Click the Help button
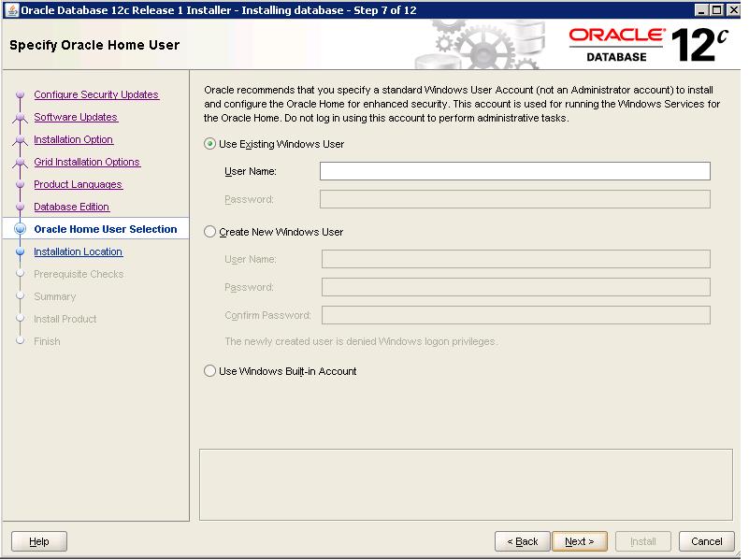 (39, 541)
